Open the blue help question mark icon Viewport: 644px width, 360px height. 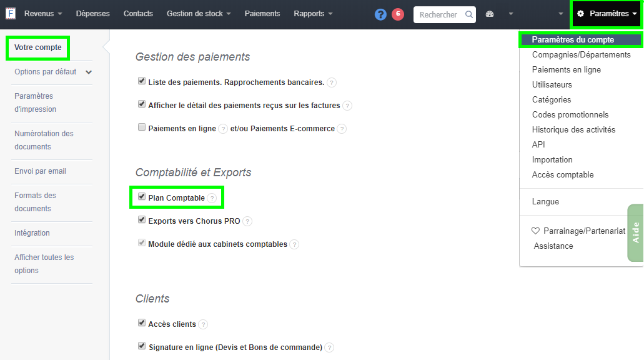click(x=380, y=14)
